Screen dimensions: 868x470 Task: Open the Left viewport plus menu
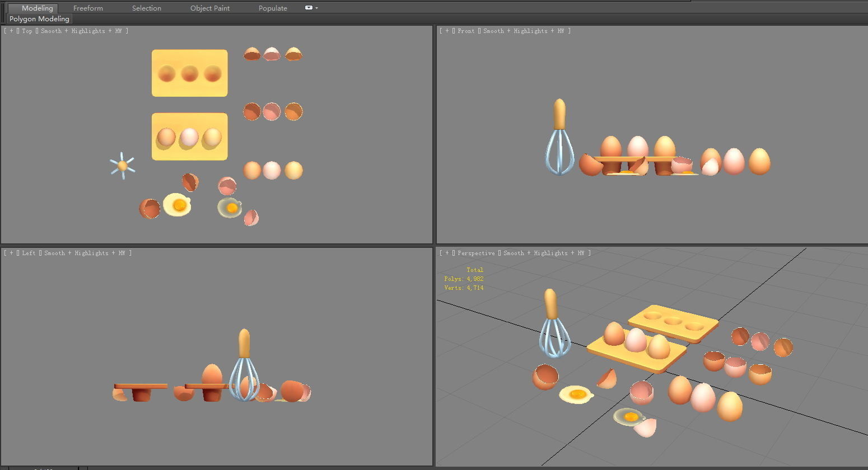tap(11, 253)
